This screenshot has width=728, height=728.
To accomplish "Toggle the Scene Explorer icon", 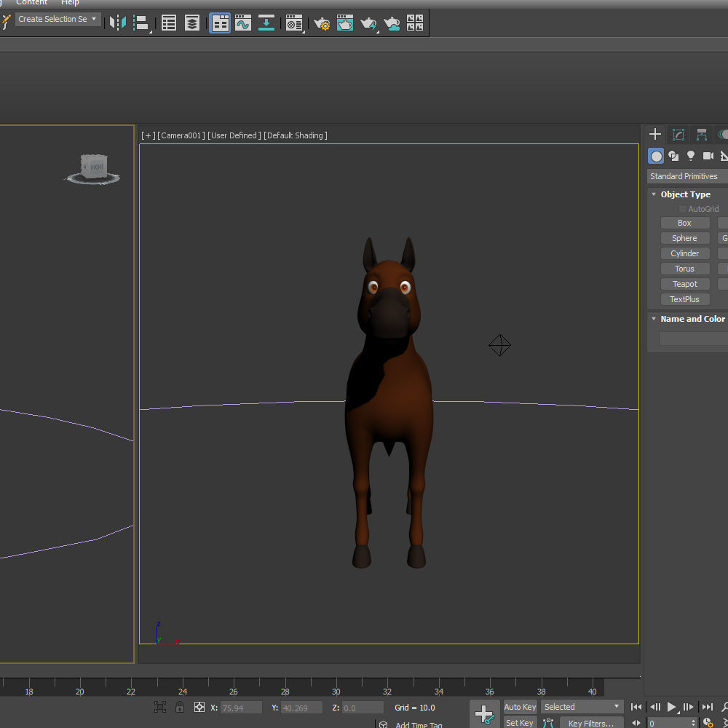I will [169, 23].
